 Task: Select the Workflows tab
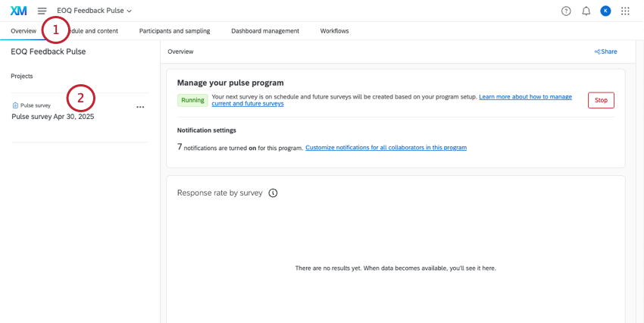coord(334,31)
